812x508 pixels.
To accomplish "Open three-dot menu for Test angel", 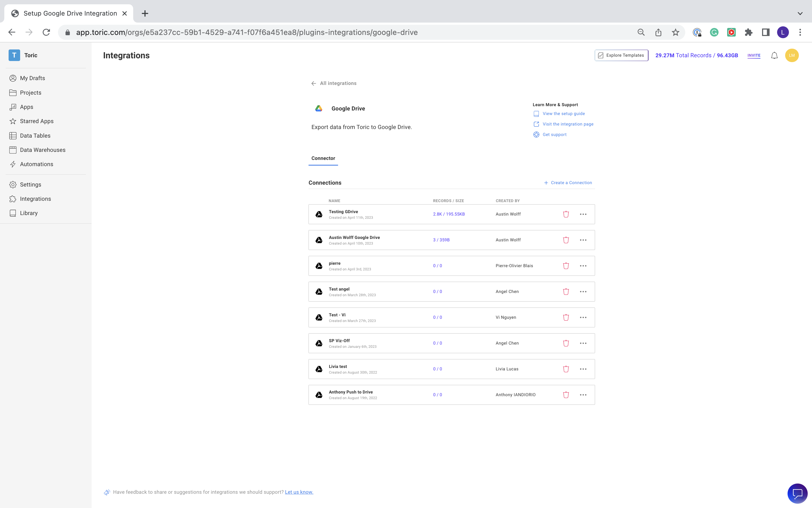I will pyautogui.click(x=583, y=292).
